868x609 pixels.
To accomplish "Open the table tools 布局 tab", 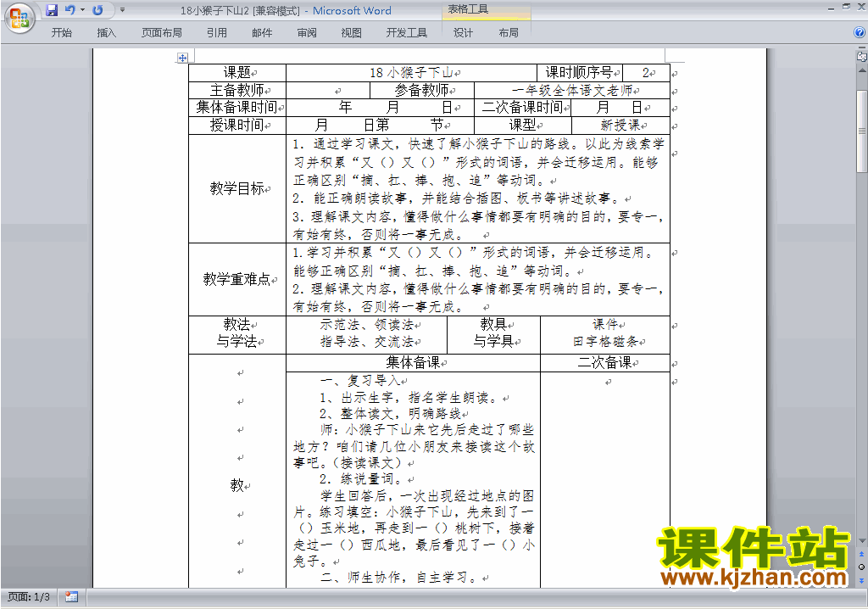I will (509, 33).
